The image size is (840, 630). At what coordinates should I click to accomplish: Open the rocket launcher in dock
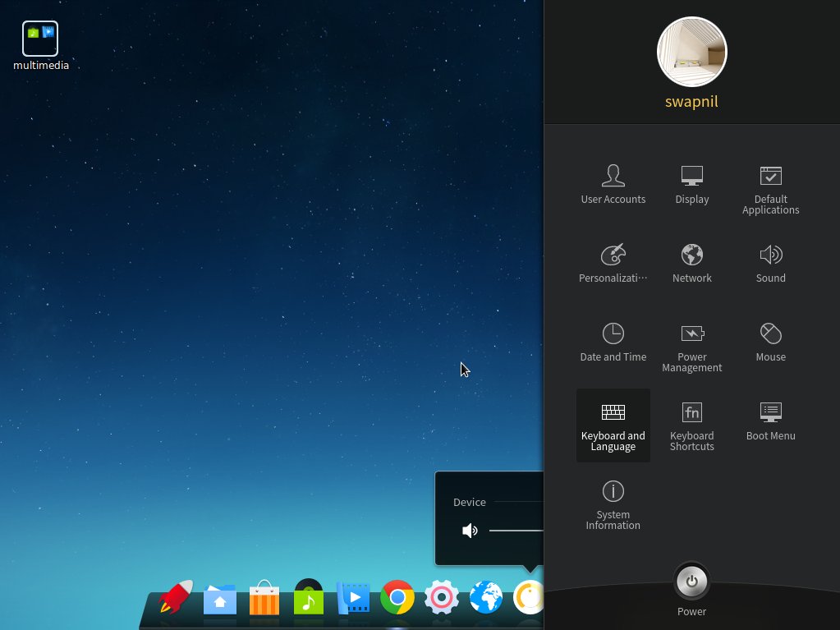click(x=175, y=596)
